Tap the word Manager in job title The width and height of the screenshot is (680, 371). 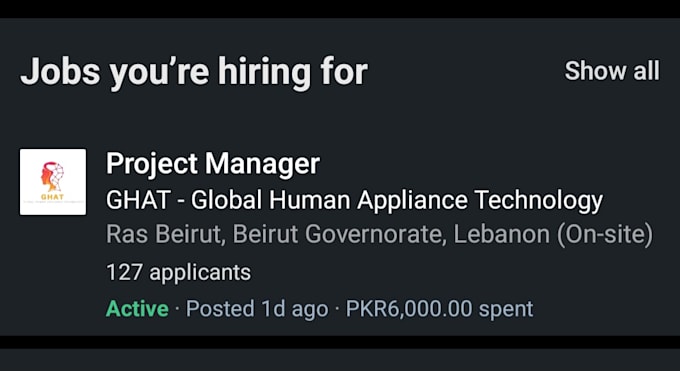coord(262,164)
